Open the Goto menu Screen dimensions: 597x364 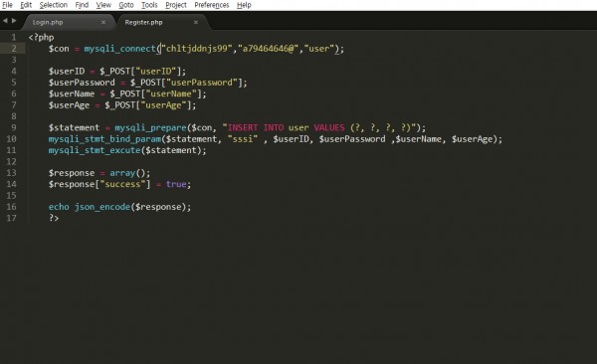pos(126,5)
